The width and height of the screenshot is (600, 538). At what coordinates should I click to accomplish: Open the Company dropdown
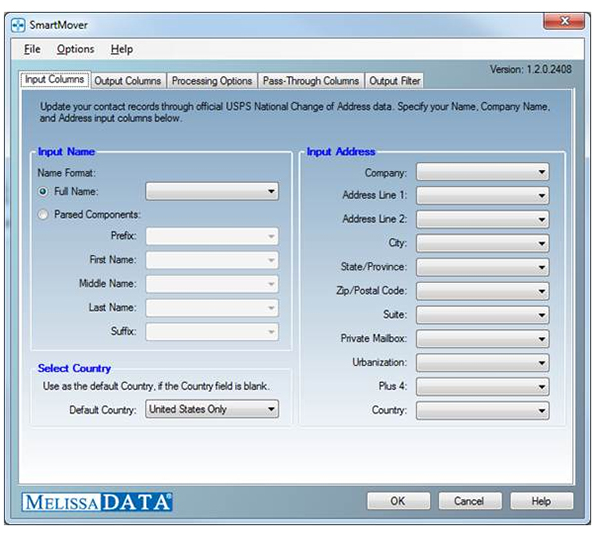point(483,172)
